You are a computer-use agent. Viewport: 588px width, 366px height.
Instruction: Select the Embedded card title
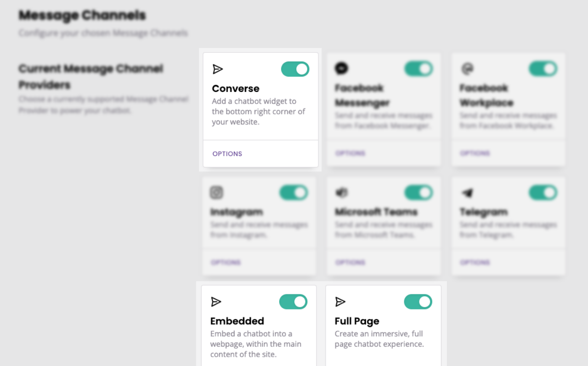[x=237, y=321]
